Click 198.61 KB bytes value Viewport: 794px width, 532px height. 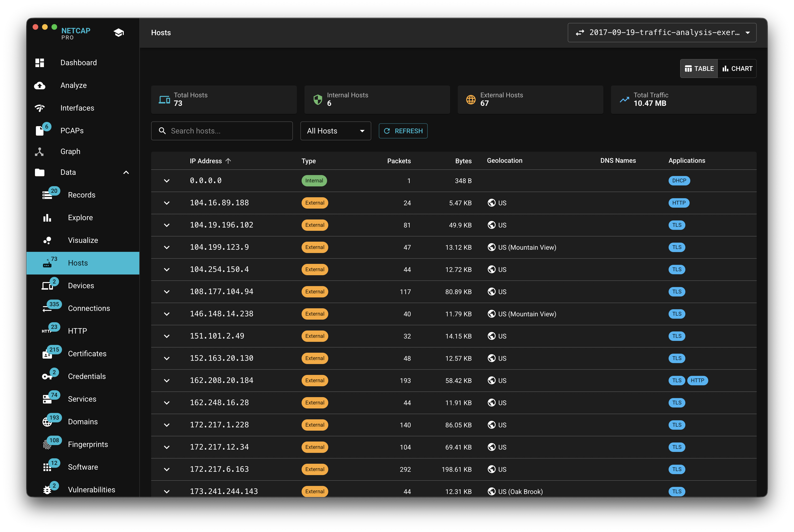pyautogui.click(x=457, y=470)
